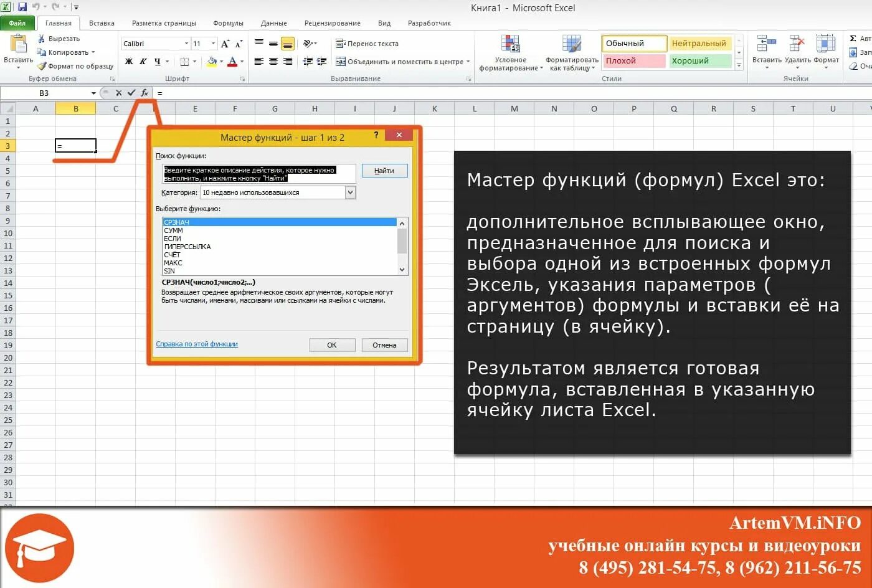Click the Найти button

click(x=384, y=171)
